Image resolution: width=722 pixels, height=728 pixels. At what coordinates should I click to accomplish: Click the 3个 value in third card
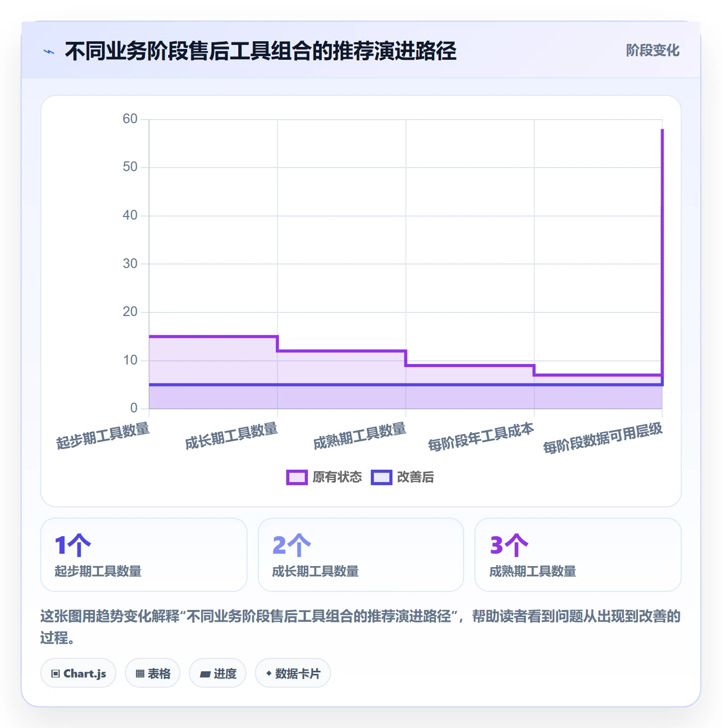(509, 545)
